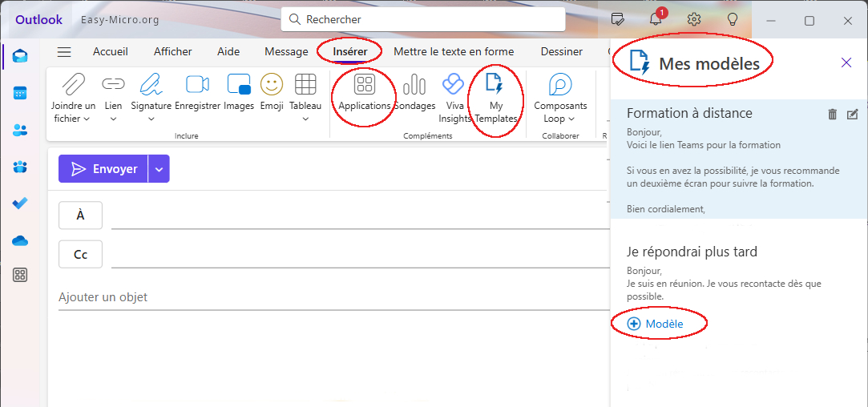Open To Do checkmark app
The height and width of the screenshot is (407, 868).
21,203
